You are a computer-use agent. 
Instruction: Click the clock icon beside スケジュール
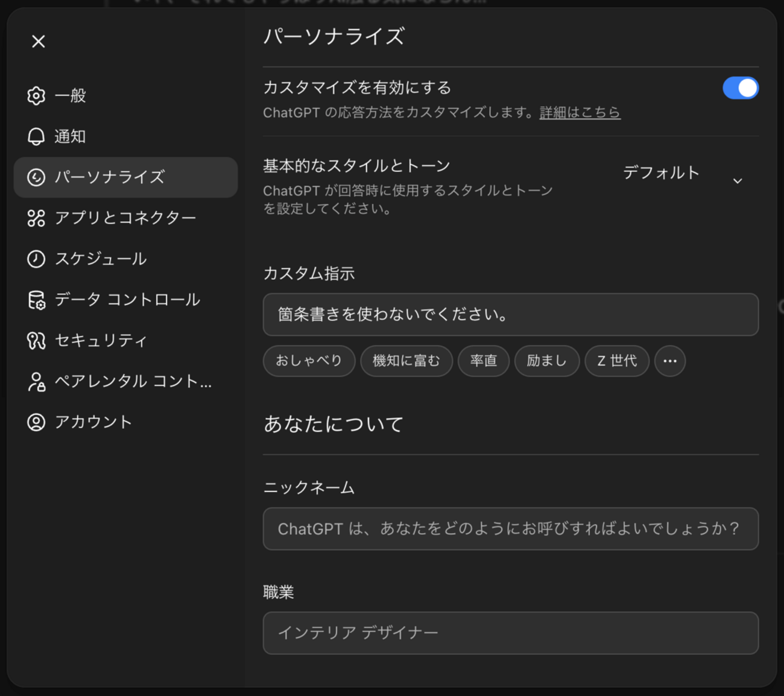36,259
